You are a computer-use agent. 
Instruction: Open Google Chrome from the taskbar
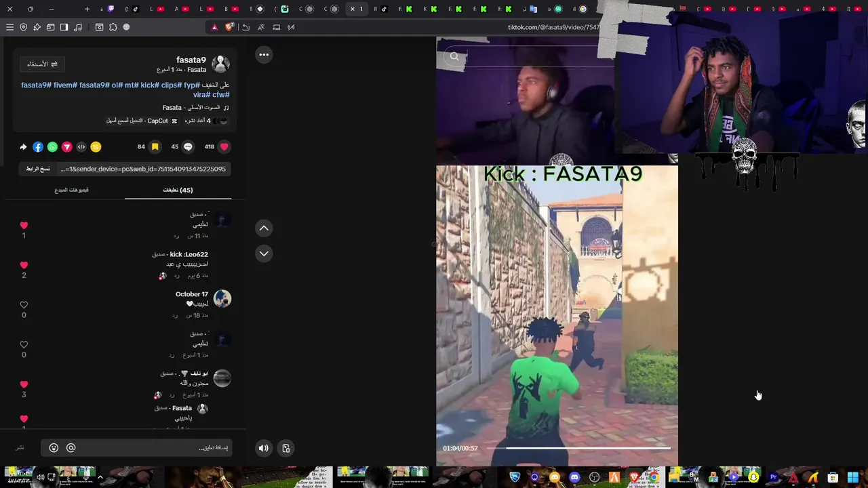coord(654,478)
